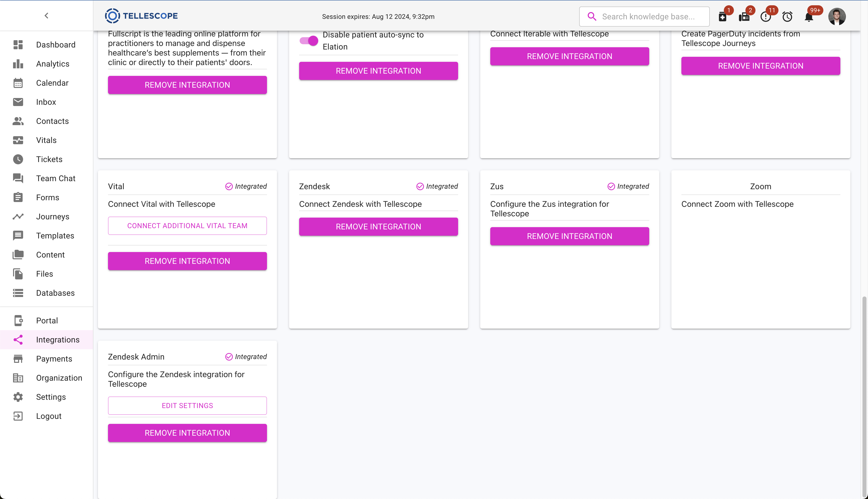The height and width of the screenshot is (499, 868).
Task: Click the Tickets clock icon
Action: pyautogui.click(x=18, y=159)
